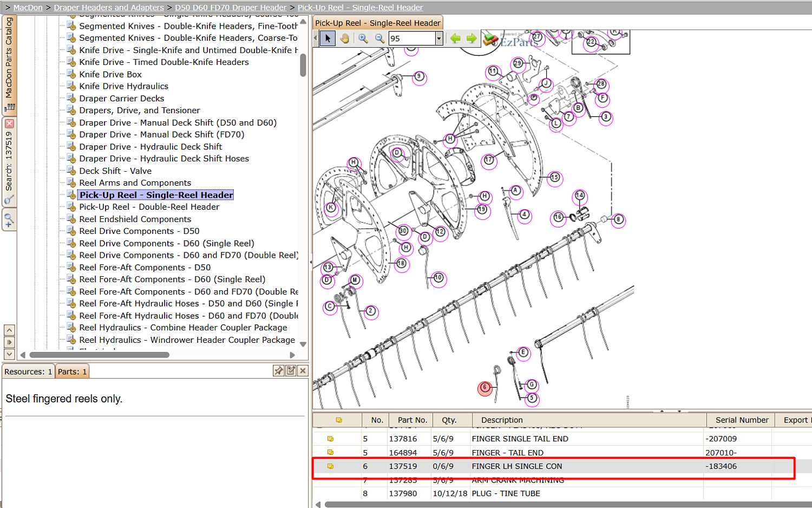Click the tree vertical scrollbar thumb
The height and width of the screenshot is (508, 812).
coord(303,64)
